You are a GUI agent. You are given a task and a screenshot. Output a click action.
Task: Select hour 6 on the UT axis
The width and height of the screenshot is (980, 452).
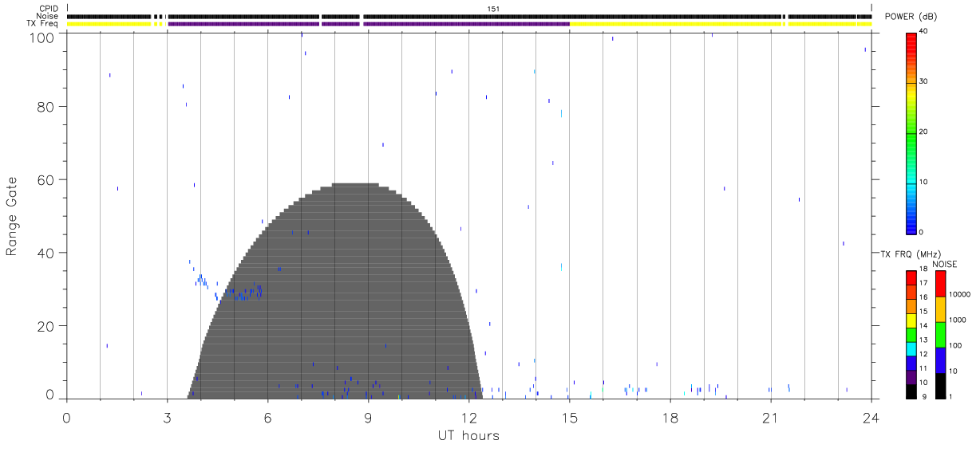point(267,417)
